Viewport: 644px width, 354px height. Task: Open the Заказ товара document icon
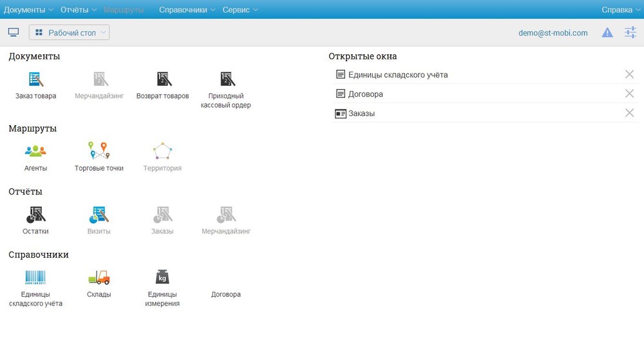(35, 79)
